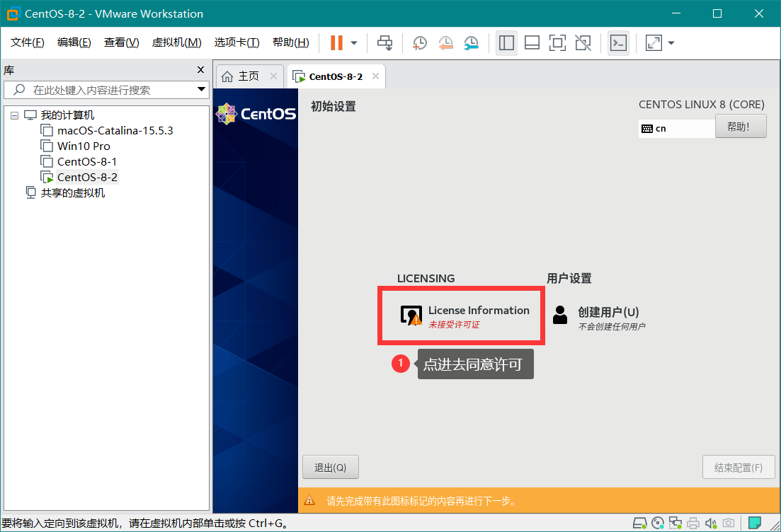Open the 虚拟机(M) menu
781x532 pixels.
[x=176, y=43]
